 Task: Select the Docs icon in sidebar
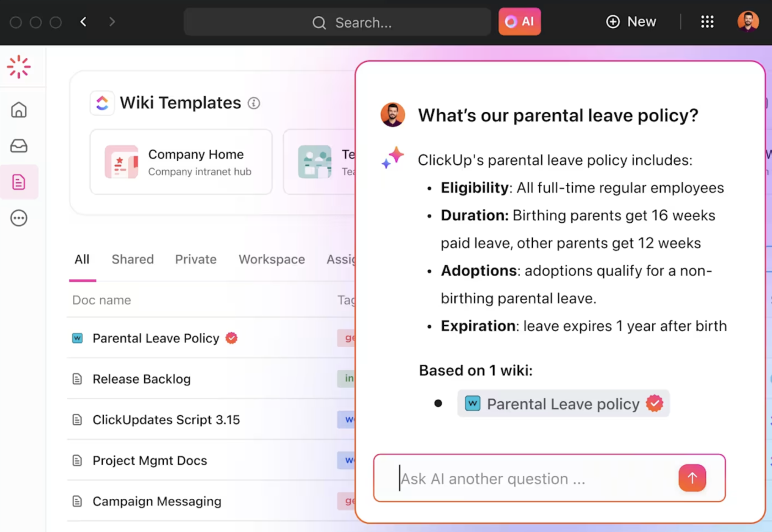click(x=19, y=182)
